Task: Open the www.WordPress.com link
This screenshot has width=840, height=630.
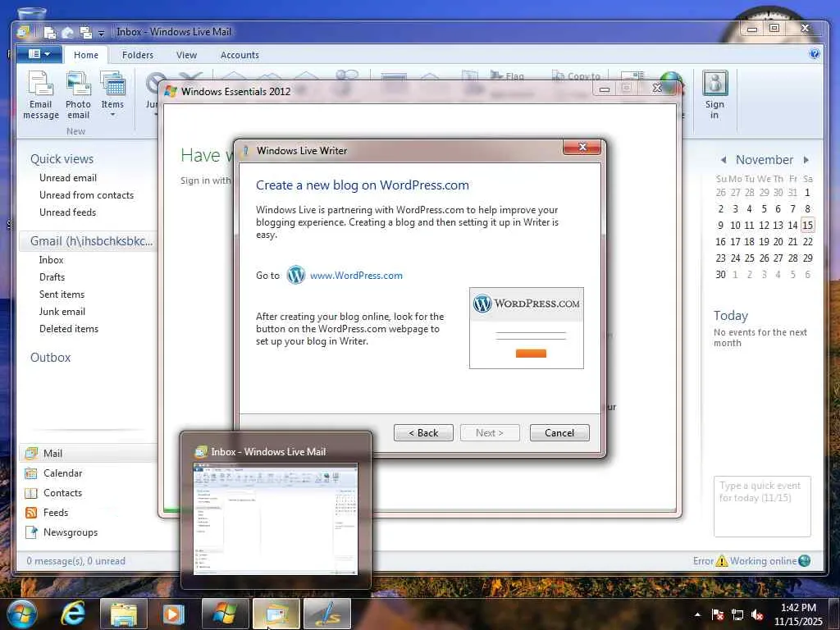Action: (x=356, y=276)
